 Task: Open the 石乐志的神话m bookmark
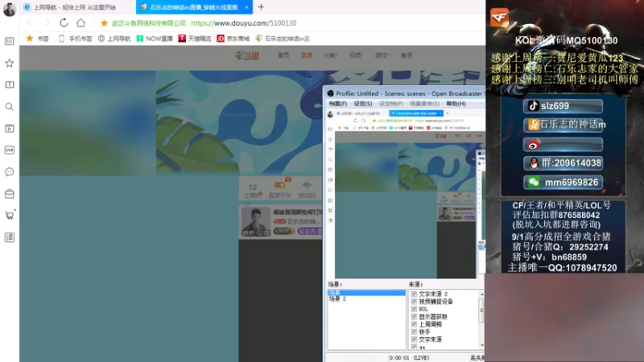coord(283,39)
